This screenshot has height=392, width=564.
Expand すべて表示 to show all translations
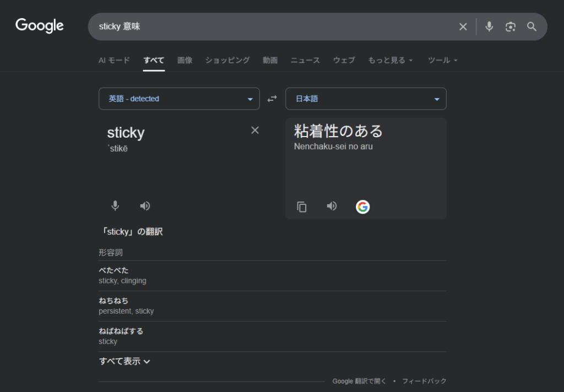[x=124, y=362]
